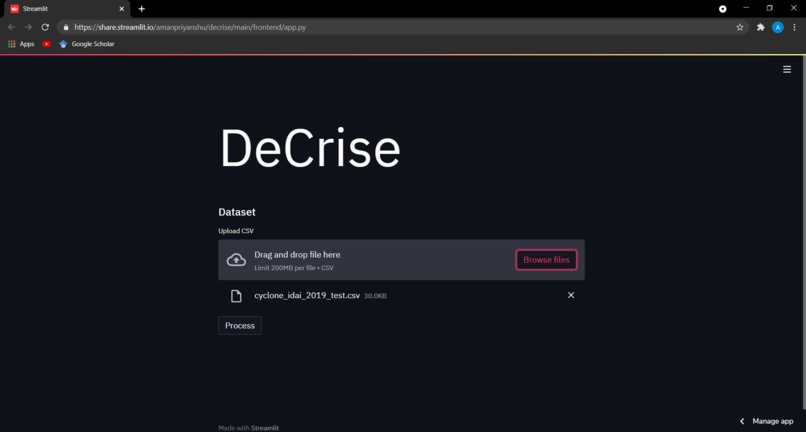Click the Manage app chevron arrow
The image size is (806, 432).
tap(742, 421)
